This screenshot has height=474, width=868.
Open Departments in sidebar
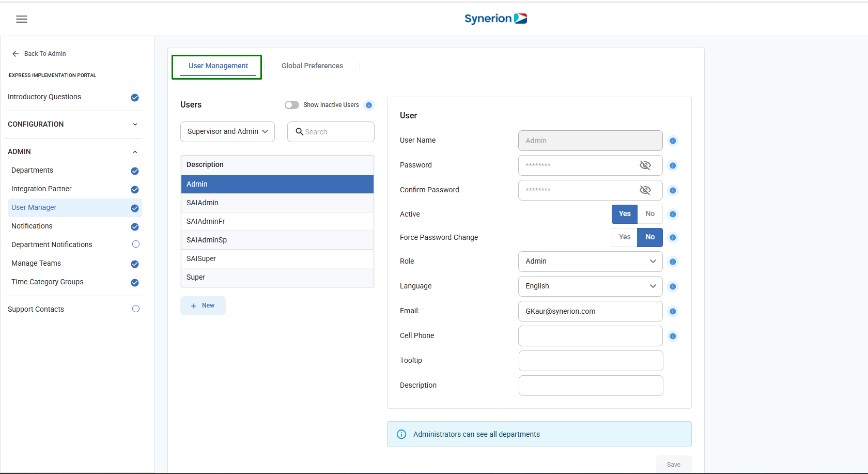click(x=32, y=171)
